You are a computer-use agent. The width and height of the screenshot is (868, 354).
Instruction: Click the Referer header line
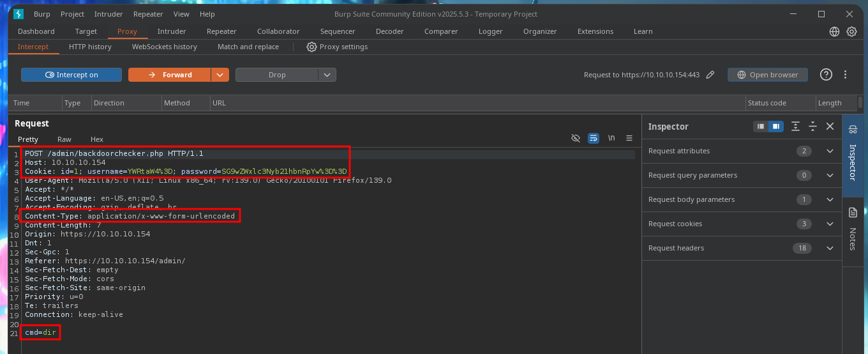[x=105, y=261]
